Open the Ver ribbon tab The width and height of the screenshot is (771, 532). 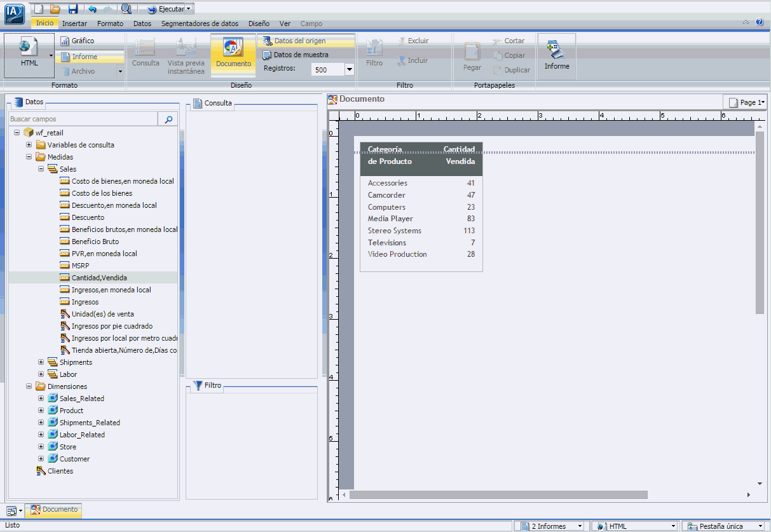coord(285,24)
